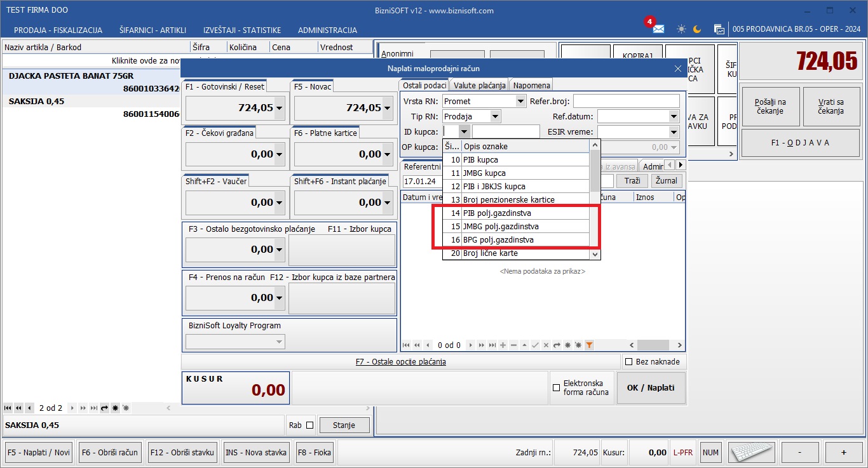Open the Vrsta RN dropdown
The width and height of the screenshot is (868, 468).
(x=520, y=101)
